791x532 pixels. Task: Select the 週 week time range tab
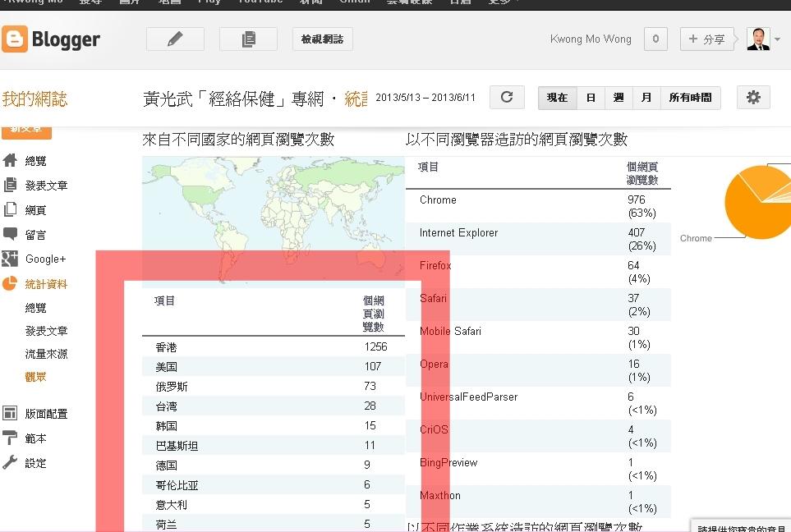click(619, 98)
